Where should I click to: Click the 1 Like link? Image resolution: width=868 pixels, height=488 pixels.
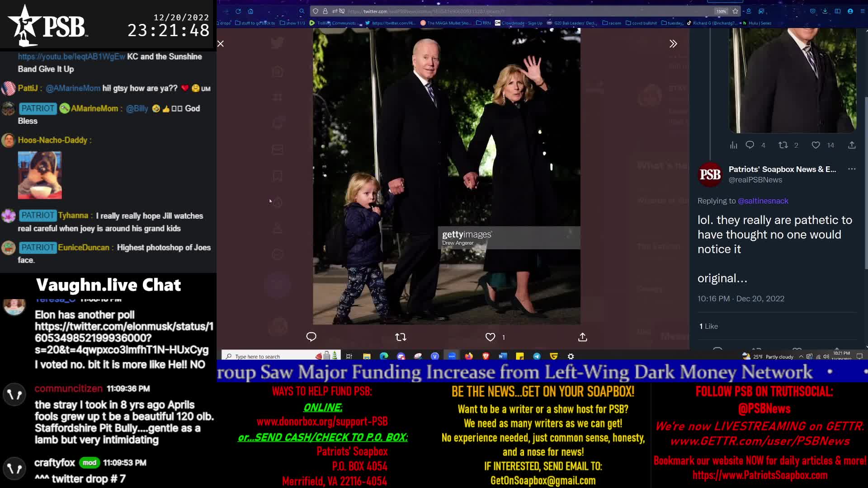pyautogui.click(x=708, y=326)
